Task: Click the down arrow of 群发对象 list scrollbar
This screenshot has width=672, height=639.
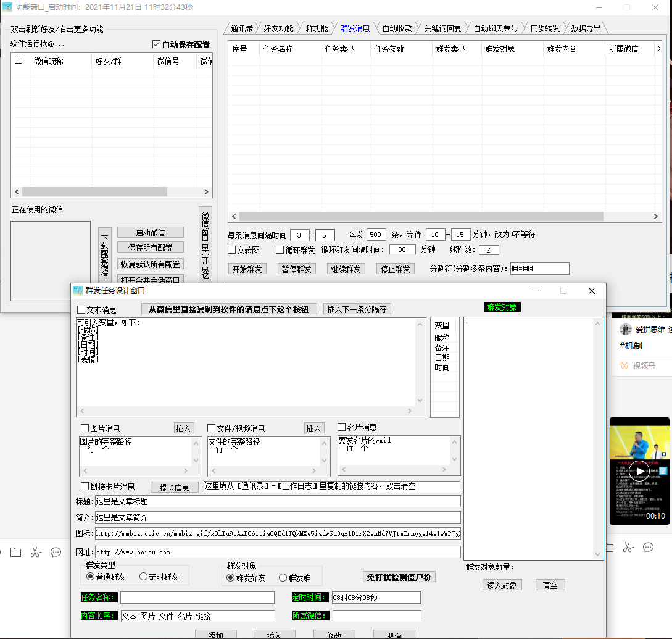Action: pyautogui.click(x=597, y=554)
